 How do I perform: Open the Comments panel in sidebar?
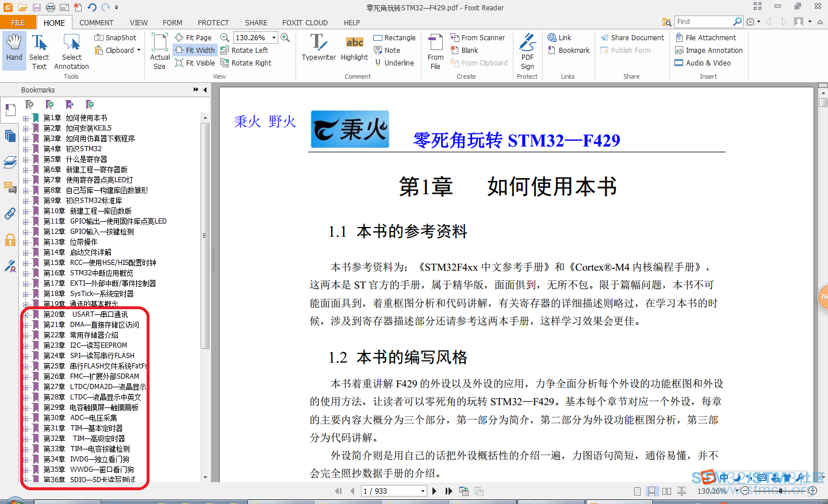(x=10, y=187)
